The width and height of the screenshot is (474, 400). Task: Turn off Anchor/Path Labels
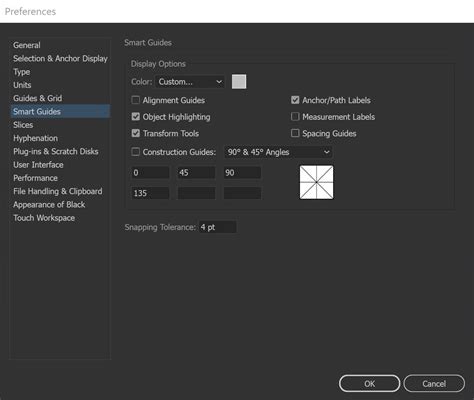tap(295, 100)
